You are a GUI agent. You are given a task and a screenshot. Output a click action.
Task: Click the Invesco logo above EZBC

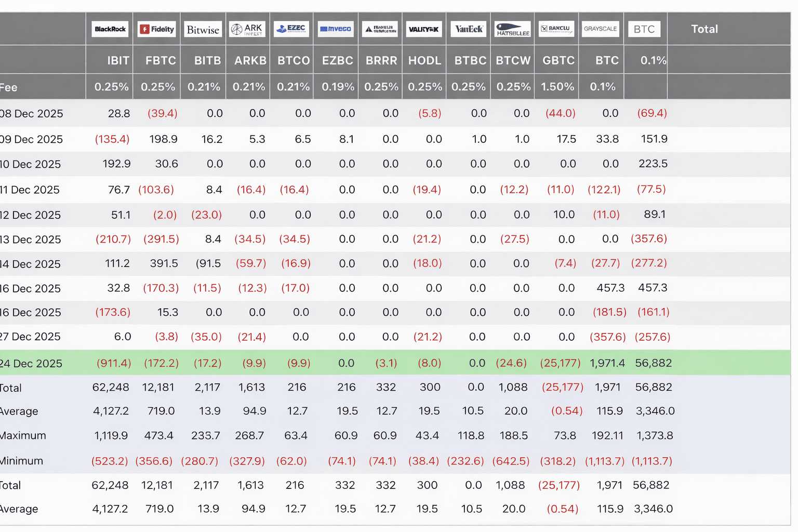[335, 29]
